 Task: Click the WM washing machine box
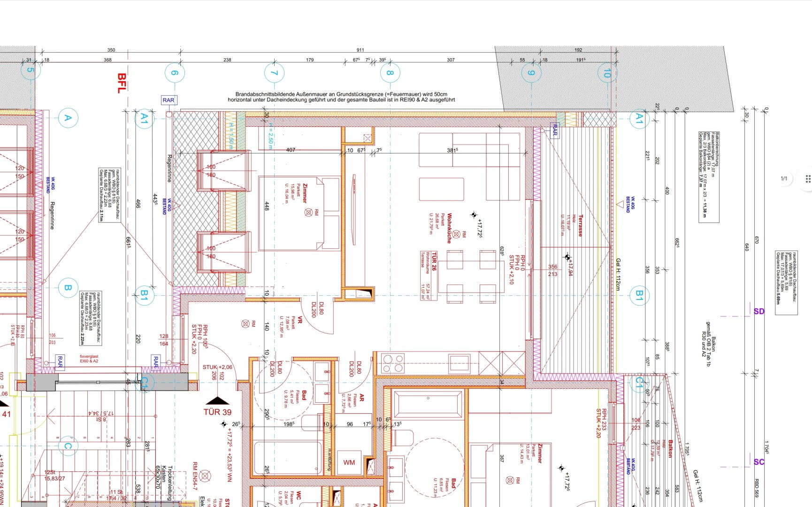349,462
